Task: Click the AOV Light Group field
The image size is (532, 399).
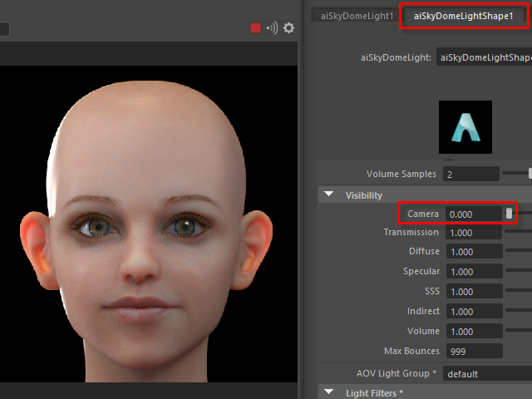Action: tap(487, 374)
